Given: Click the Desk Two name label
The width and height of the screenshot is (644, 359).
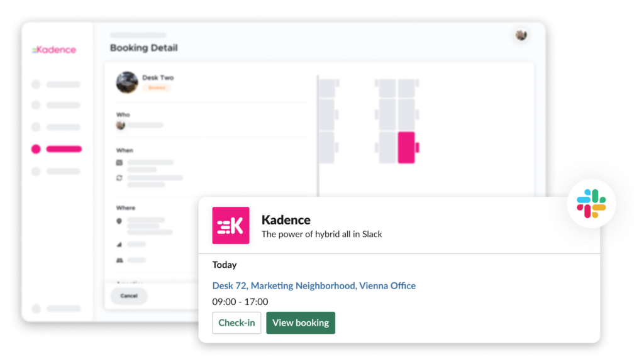Looking at the screenshot, I should 158,77.
